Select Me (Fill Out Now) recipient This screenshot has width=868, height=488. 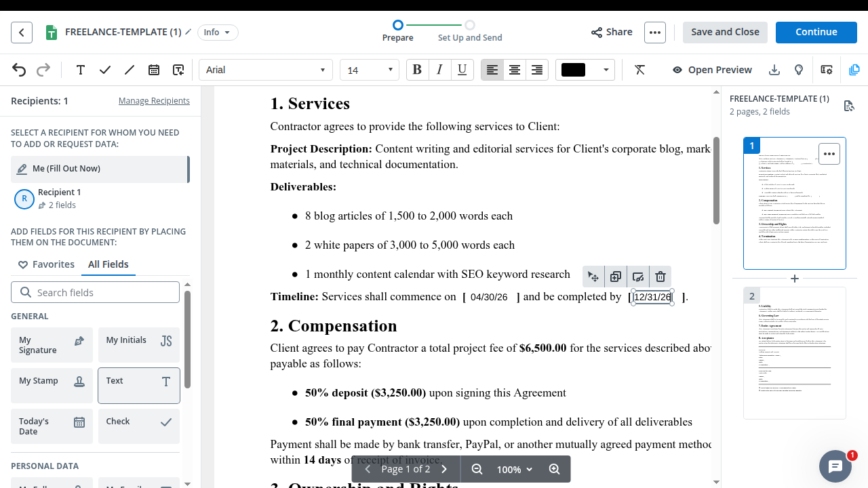[100, 169]
